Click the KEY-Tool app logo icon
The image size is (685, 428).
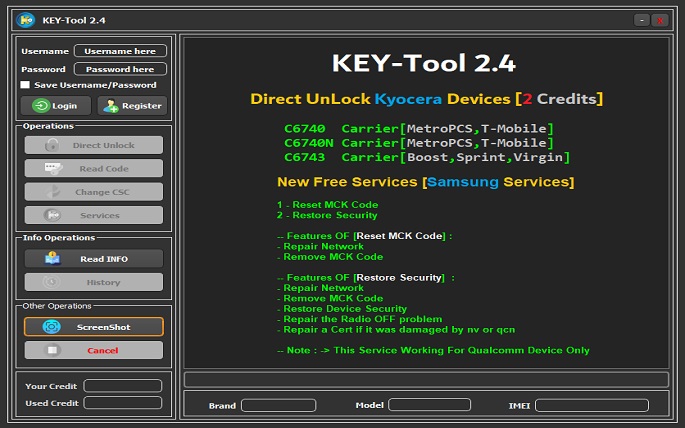(x=26, y=20)
